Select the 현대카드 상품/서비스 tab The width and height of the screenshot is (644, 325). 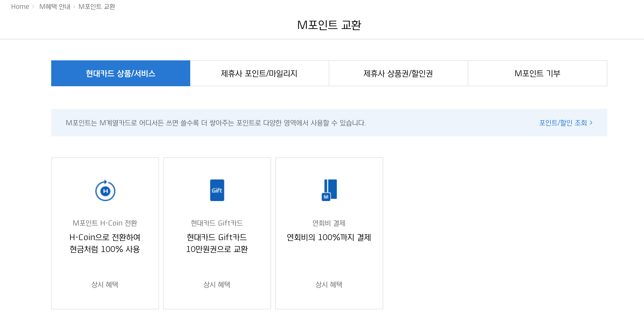tap(120, 73)
